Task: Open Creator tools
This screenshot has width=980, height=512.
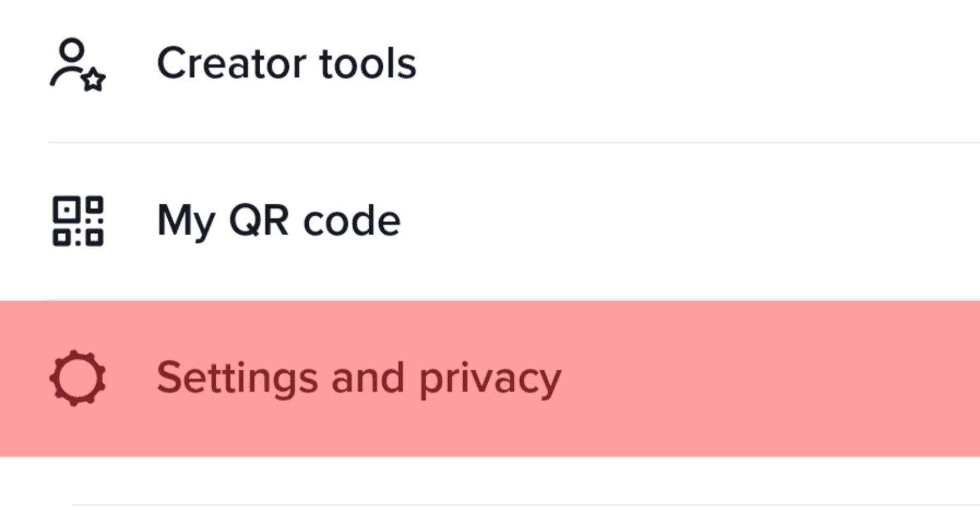Action: point(286,64)
